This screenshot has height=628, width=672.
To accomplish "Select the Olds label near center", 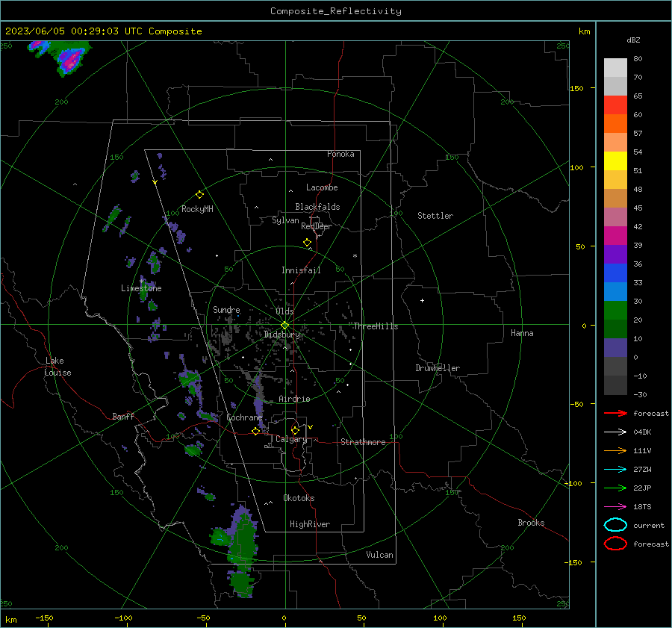I will (284, 311).
